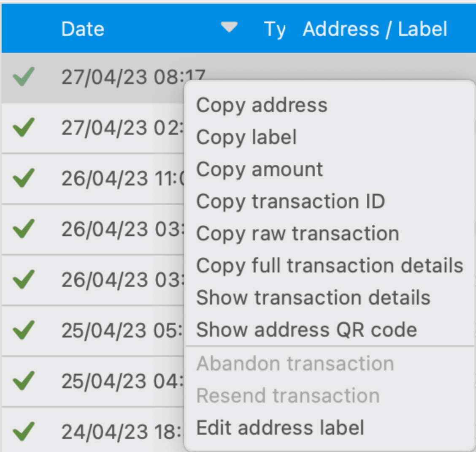Choose Copy address from the context menu
Screen dimensions: 476x452
262,105
